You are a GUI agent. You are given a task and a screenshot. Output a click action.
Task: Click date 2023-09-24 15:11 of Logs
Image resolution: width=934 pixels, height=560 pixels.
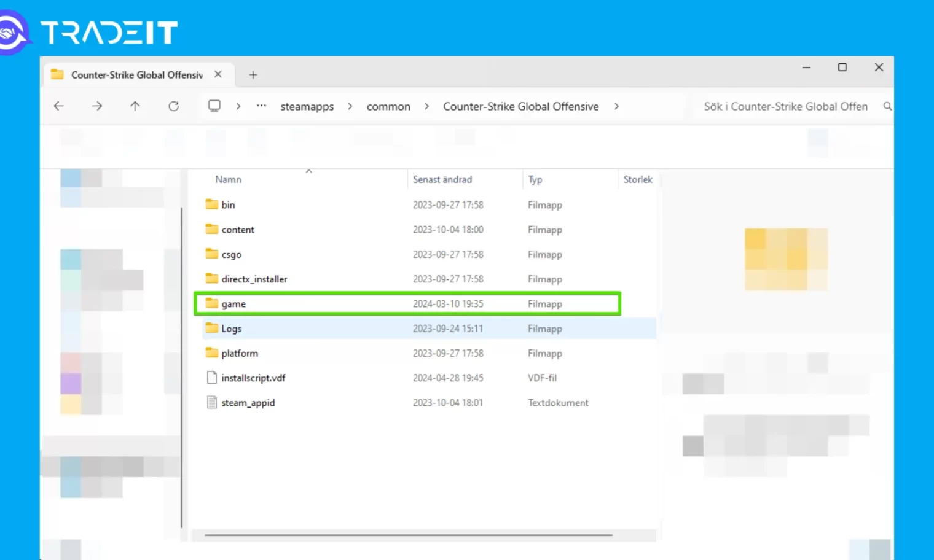[x=448, y=328]
